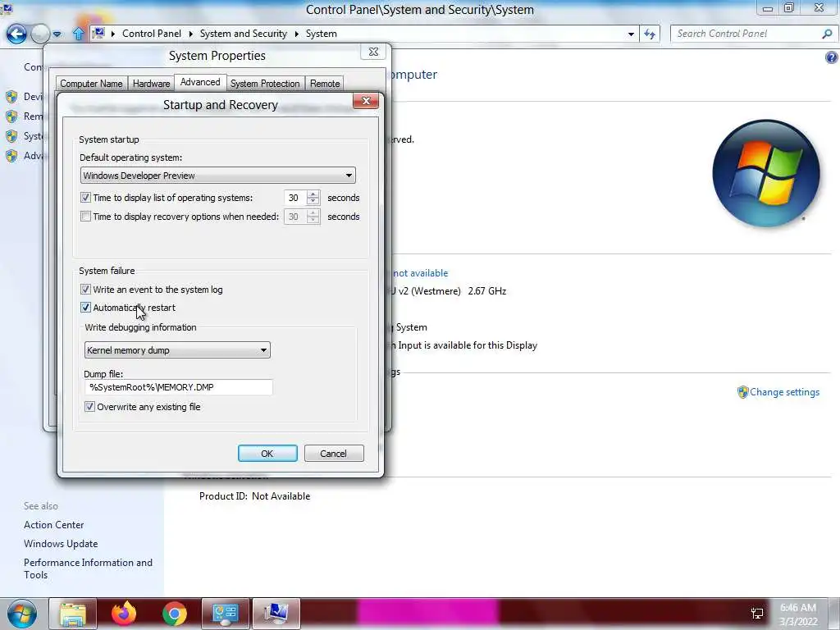840x630 pixels.
Task: Toggle Overwrite any existing file
Action: click(89, 407)
